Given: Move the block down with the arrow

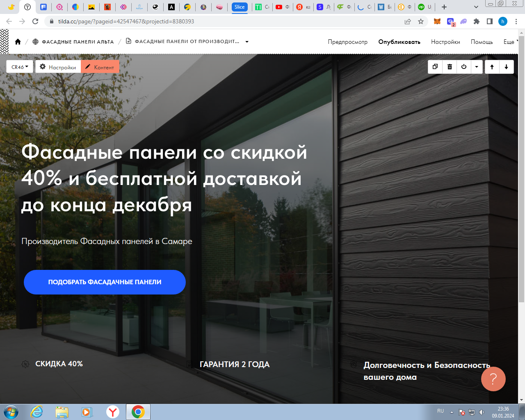Looking at the screenshot, I should pos(507,67).
